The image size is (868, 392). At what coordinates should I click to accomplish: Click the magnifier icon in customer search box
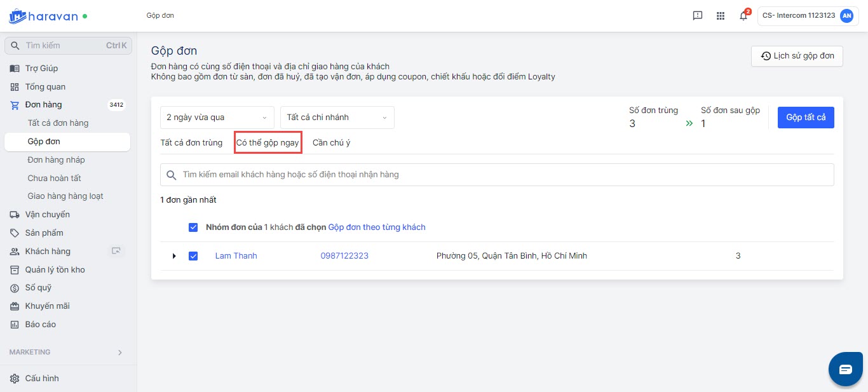[x=172, y=175]
